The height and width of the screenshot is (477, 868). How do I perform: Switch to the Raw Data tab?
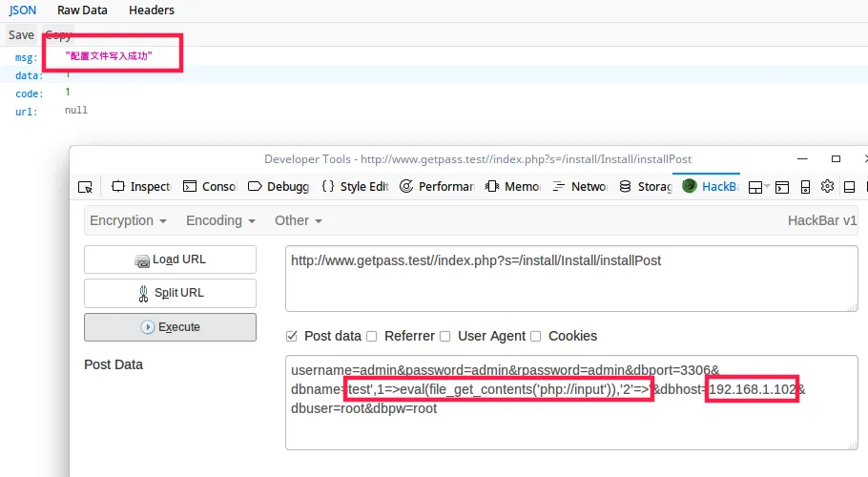point(82,10)
